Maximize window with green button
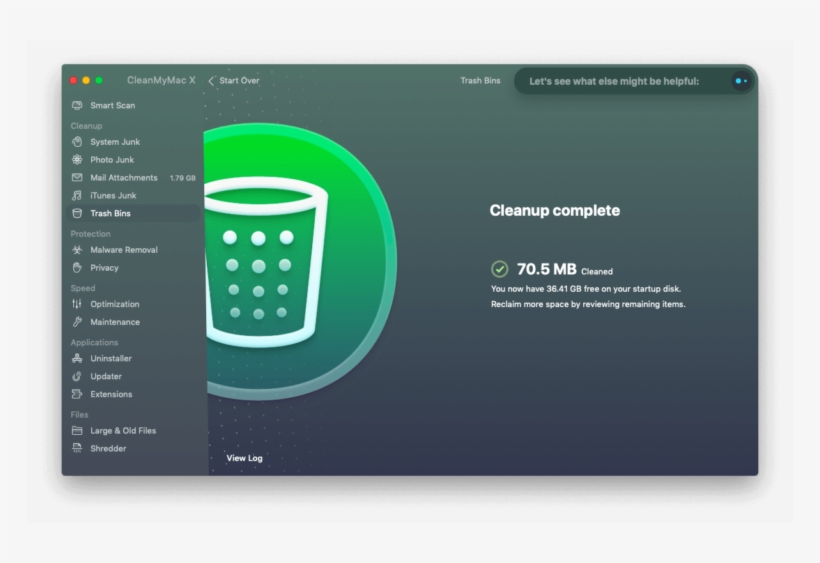820x563 pixels. (99, 80)
